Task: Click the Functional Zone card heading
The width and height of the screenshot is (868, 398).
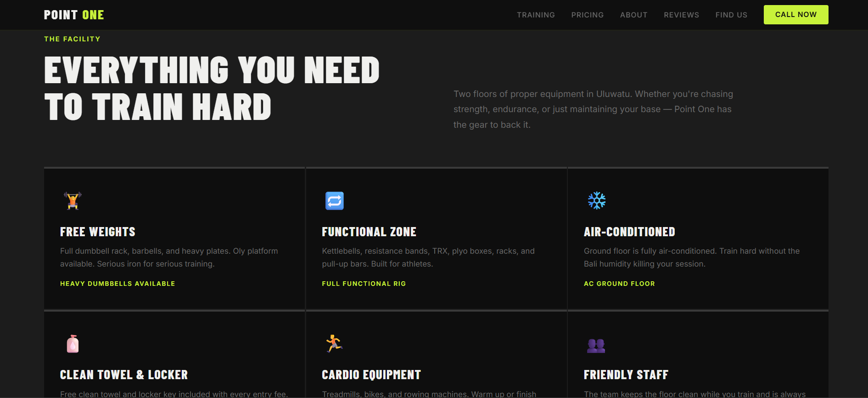Action: [x=369, y=232]
